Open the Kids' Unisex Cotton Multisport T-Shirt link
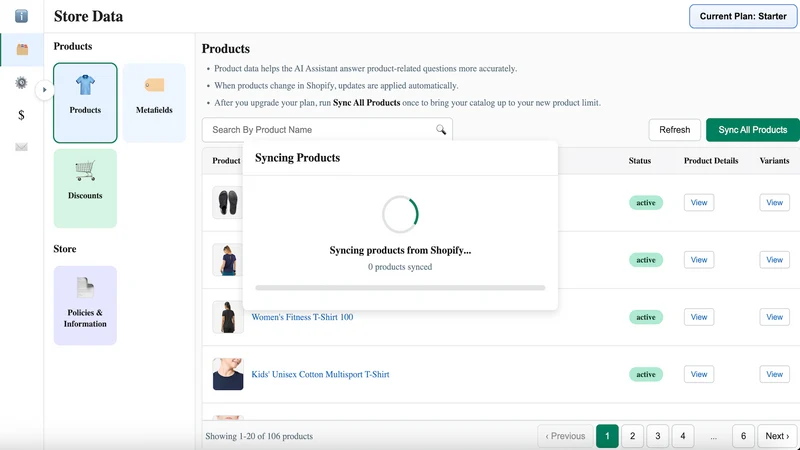Image resolution: width=800 pixels, height=450 pixels. pyautogui.click(x=320, y=374)
